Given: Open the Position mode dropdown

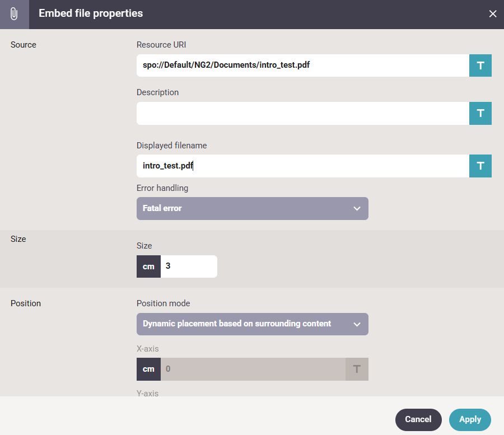Looking at the screenshot, I should tap(252, 324).
